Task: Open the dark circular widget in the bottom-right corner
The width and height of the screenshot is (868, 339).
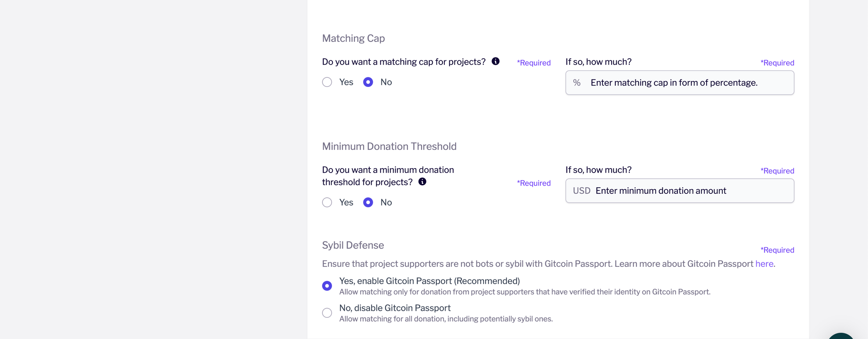Action: coord(841,336)
